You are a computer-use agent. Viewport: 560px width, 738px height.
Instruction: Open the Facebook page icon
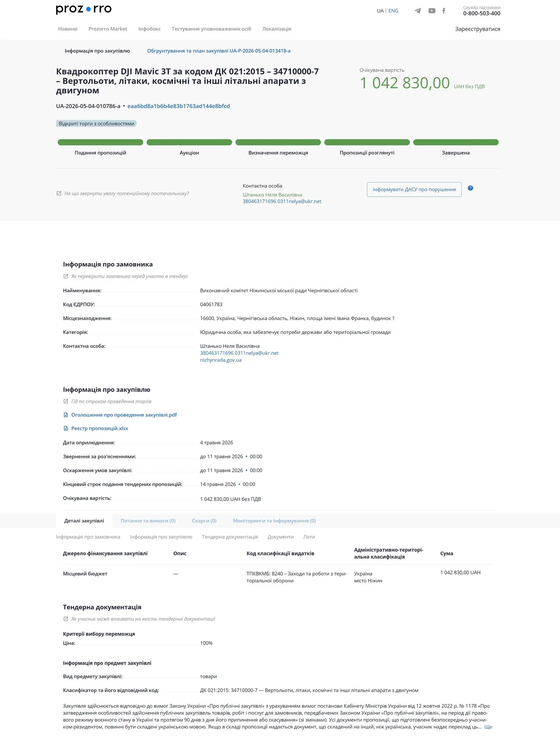coord(444,11)
